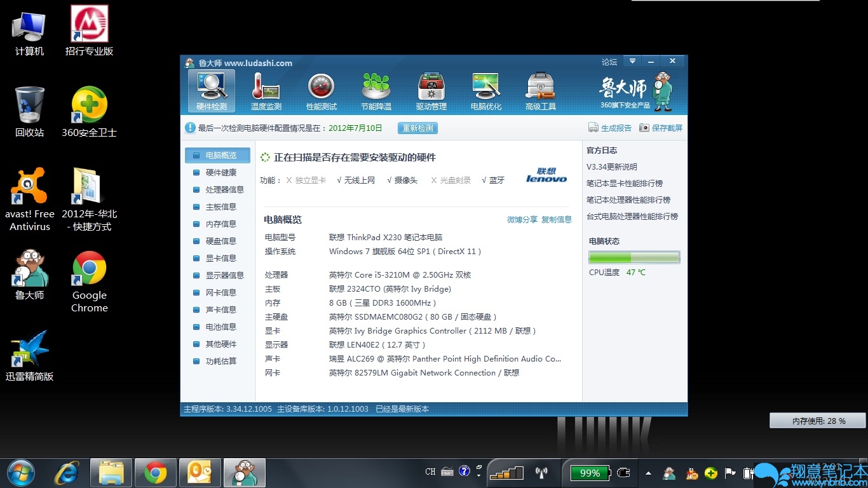Image resolution: width=868 pixels, height=488 pixels.
Task: Select 显示器信息 in the sidebar
Action: click(217, 275)
